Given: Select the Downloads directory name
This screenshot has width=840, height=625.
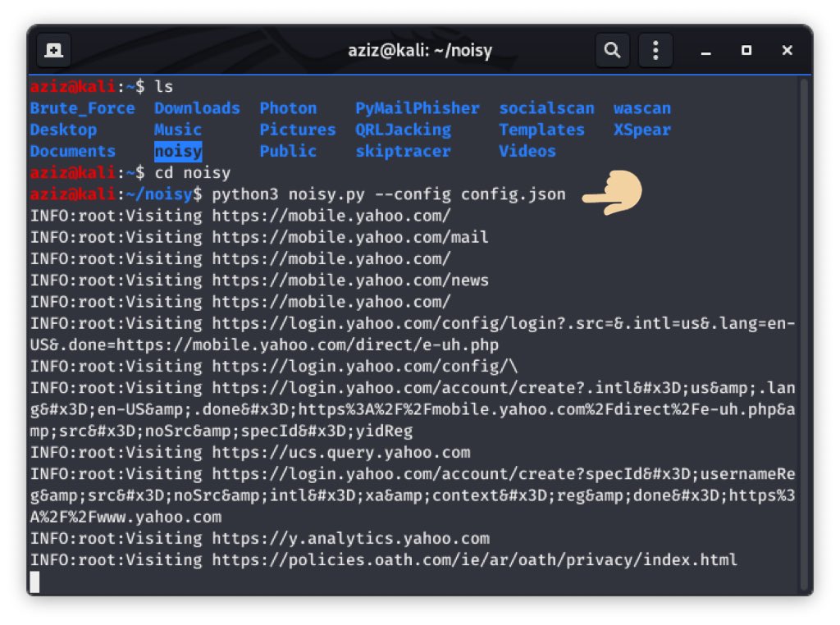Looking at the screenshot, I should tap(197, 108).
